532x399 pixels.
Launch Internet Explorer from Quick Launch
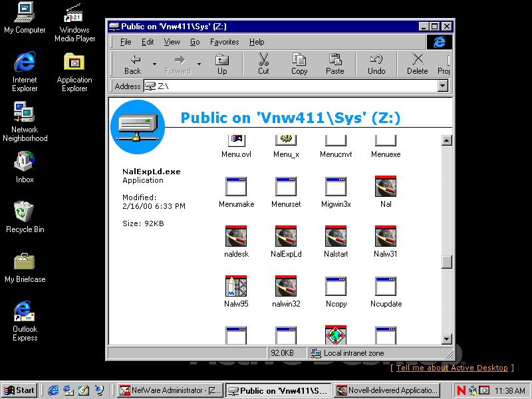point(53,390)
